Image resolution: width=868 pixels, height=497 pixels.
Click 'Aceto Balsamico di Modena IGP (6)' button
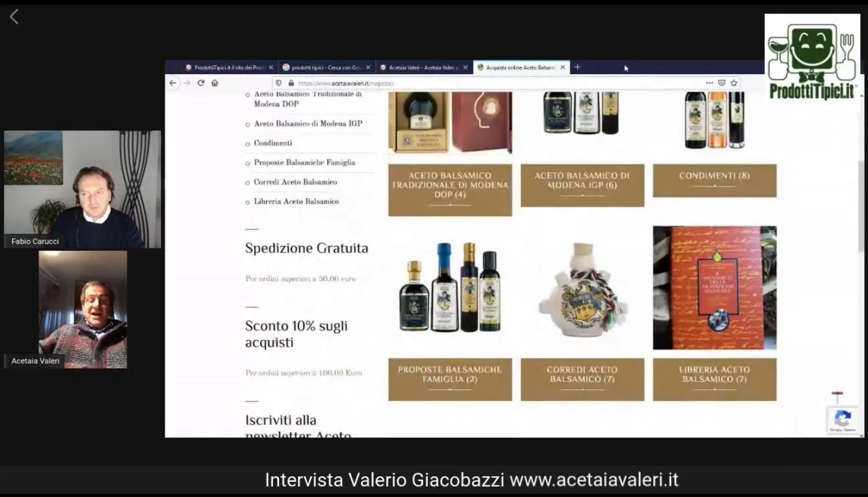582,185
